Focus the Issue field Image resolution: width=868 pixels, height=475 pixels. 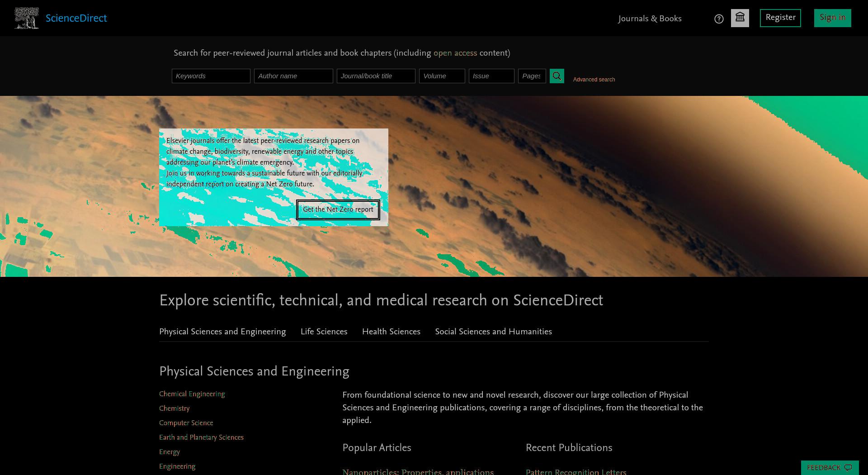click(491, 76)
